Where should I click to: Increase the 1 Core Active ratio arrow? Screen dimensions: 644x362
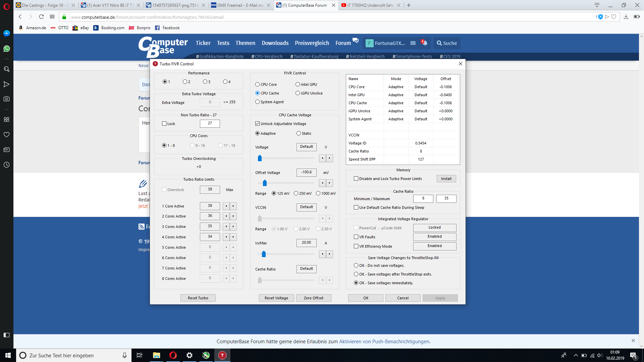click(x=233, y=206)
